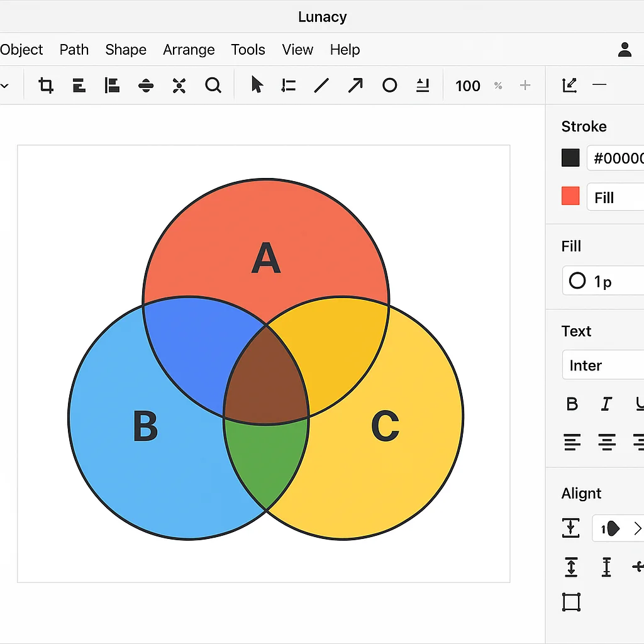
Task: Open the Zoom search tool
Action: pyautogui.click(x=213, y=86)
